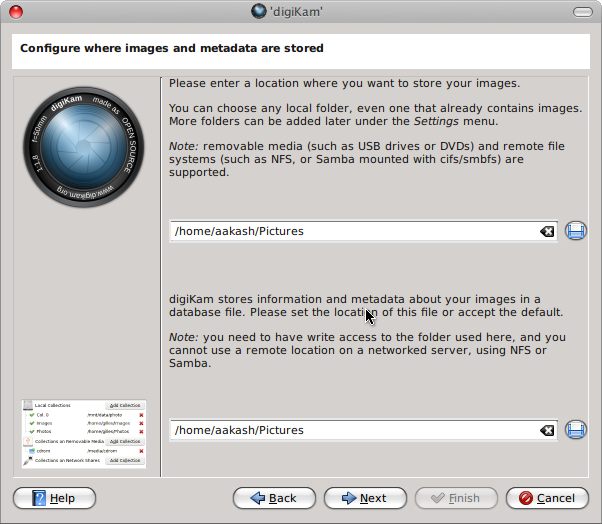This screenshot has width=602, height=524.
Task: Click the title bar pill button at right
Action: coord(583,12)
